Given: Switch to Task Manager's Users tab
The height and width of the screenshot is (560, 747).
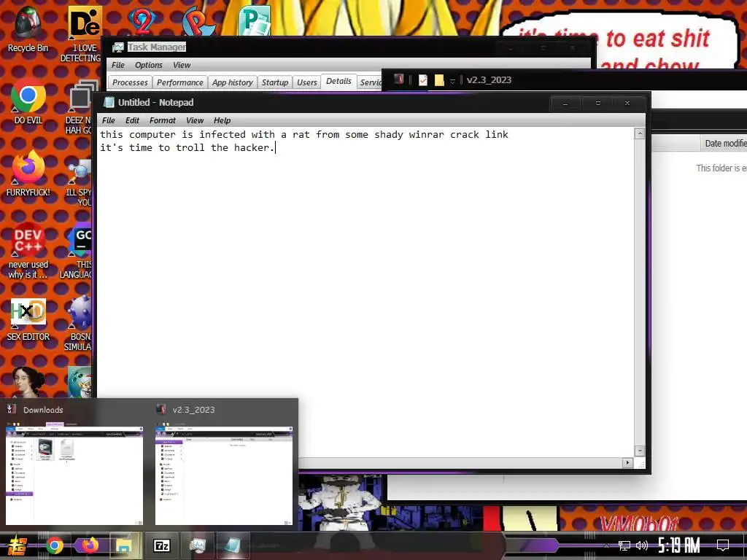Looking at the screenshot, I should click(307, 82).
